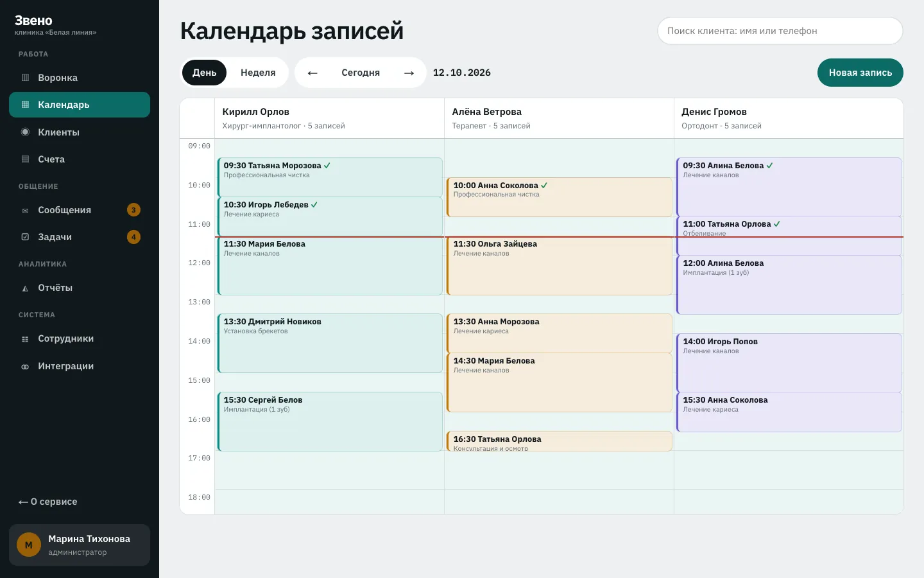924x578 pixels.
Task: Click the Отчёты chart icon
Action: (25, 288)
